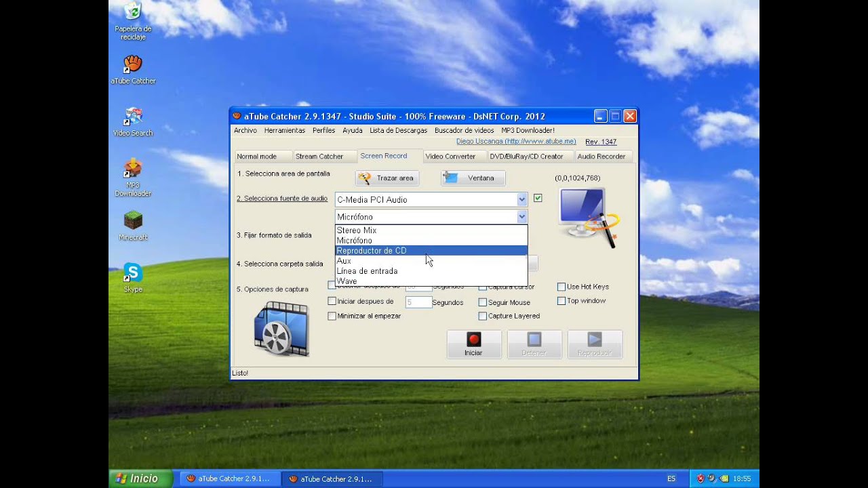Screen dimensions: 868x488
Task: Select the Minecraft desktop icon
Action: [x=133, y=226]
